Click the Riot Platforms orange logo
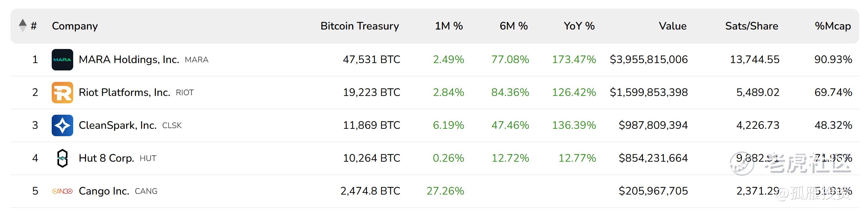This screenshot has width=868, height=213. tap(62, 93)
